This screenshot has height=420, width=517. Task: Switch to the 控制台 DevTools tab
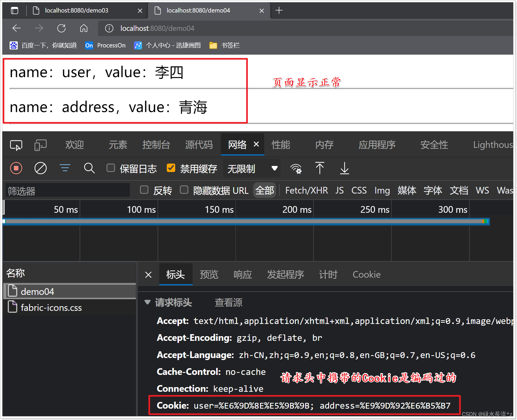click(156, 145)
